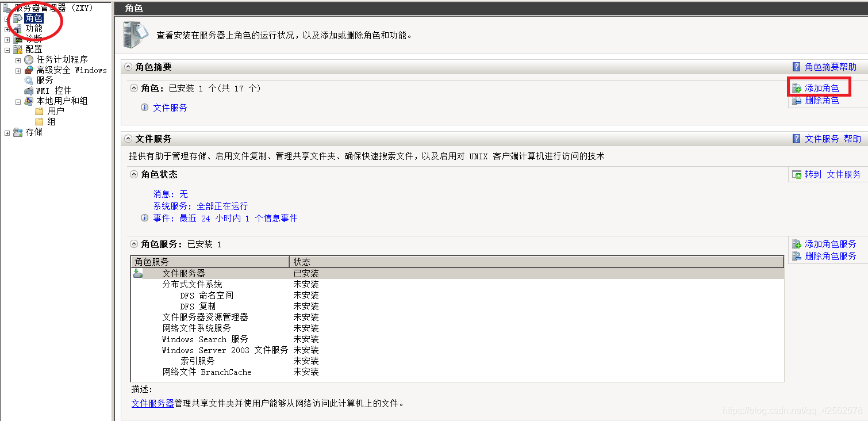Open the 文件服务 link under roles summary
Image resolution: width=868 pixels, height=421 pixels.
[x=170, y=108]
